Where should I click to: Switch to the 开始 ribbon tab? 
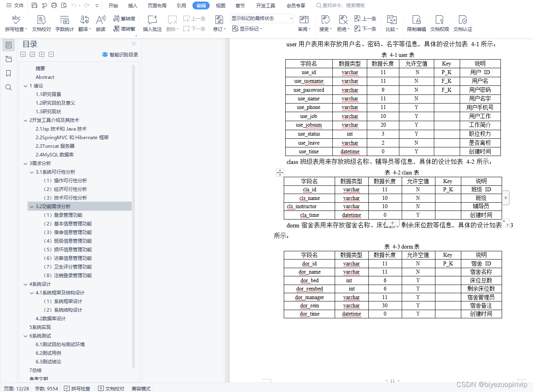(113, 5)
